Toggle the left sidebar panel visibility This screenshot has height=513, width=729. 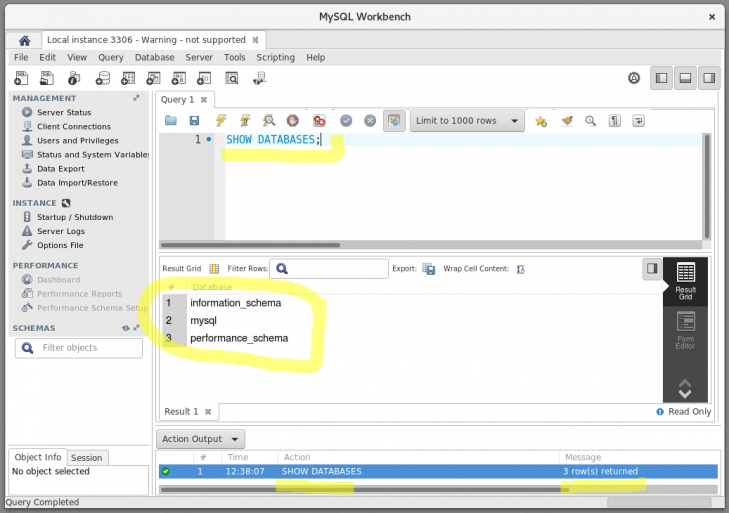tap(661, 78)
